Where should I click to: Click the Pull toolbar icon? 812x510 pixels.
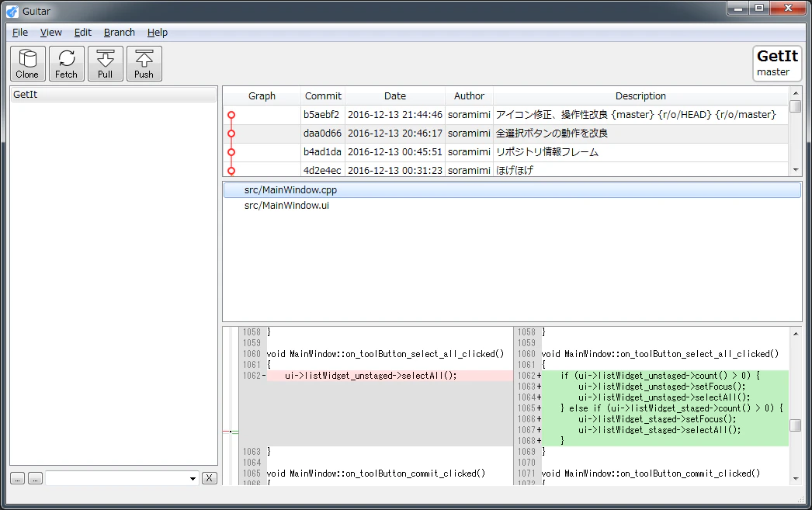coord(105,63)
